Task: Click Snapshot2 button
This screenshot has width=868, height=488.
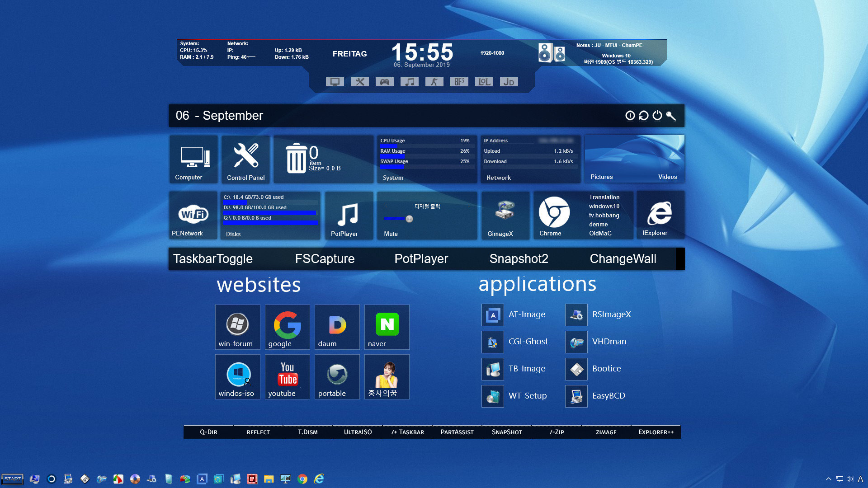Action: [519, 259]
